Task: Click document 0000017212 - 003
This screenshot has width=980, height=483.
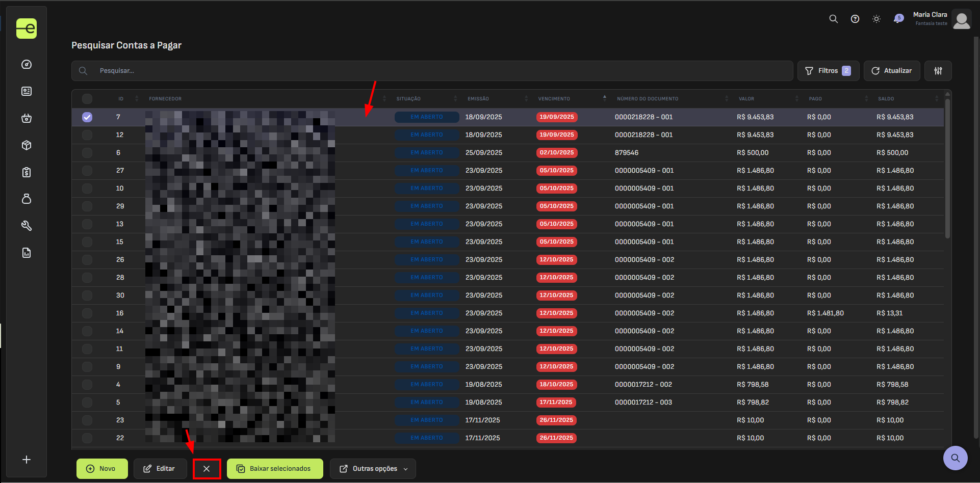Action: 643,403
